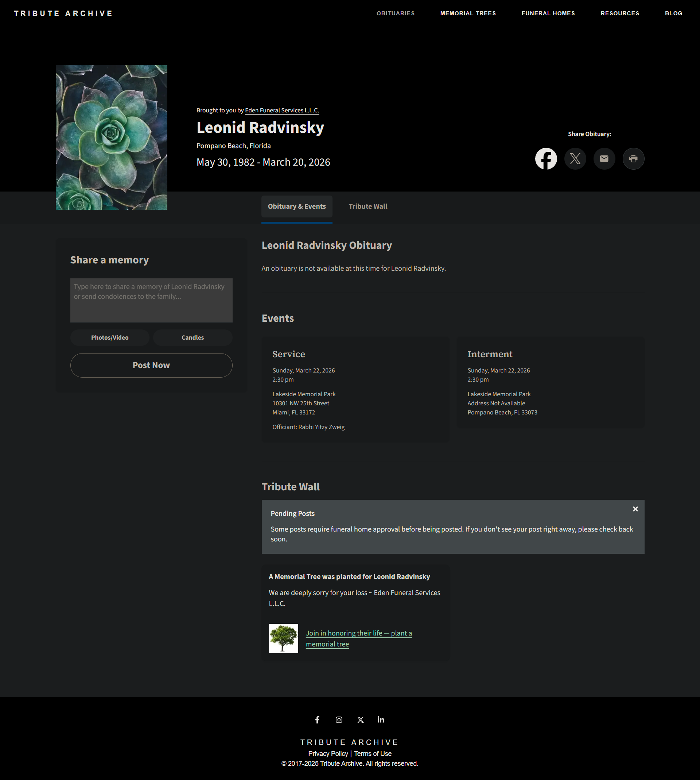Share obituary on X (Twitter)
The height and width of the screenshot is (780, 700).
point(575,159)
